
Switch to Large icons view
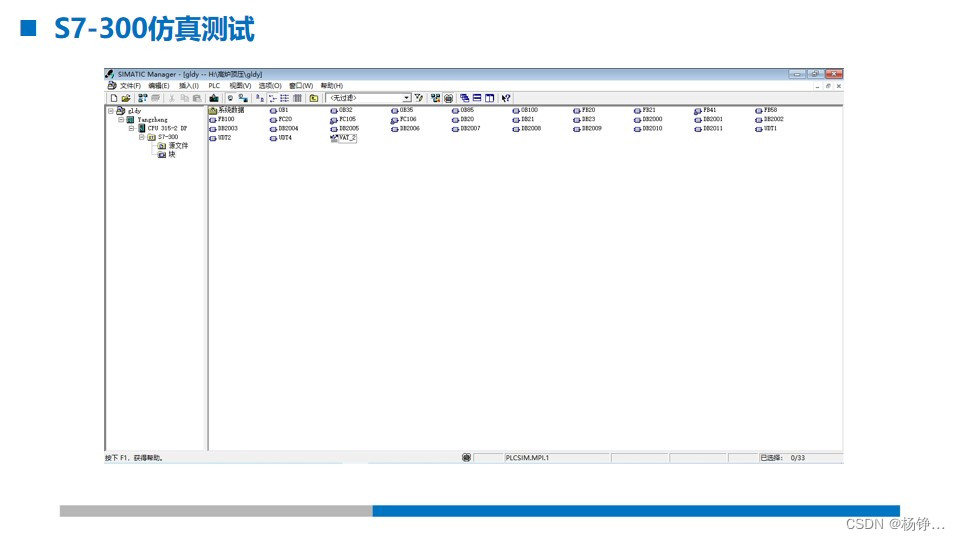click(x=258, y=98)
